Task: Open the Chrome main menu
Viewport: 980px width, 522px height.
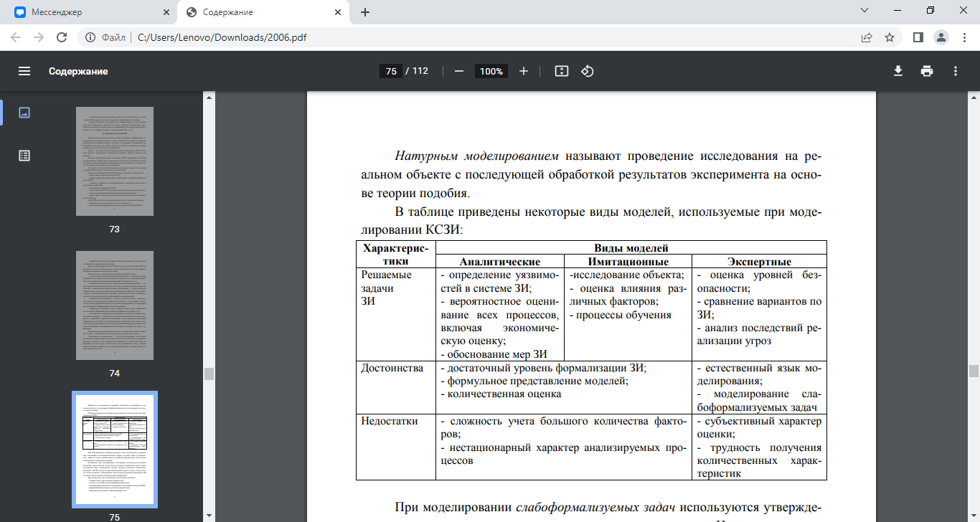Action: pyautogui.click(x=963, y=37)
